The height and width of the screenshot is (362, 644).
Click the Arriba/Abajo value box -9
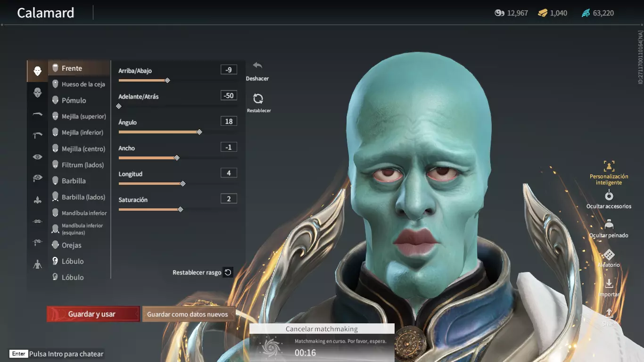click(x=229, y=70)
